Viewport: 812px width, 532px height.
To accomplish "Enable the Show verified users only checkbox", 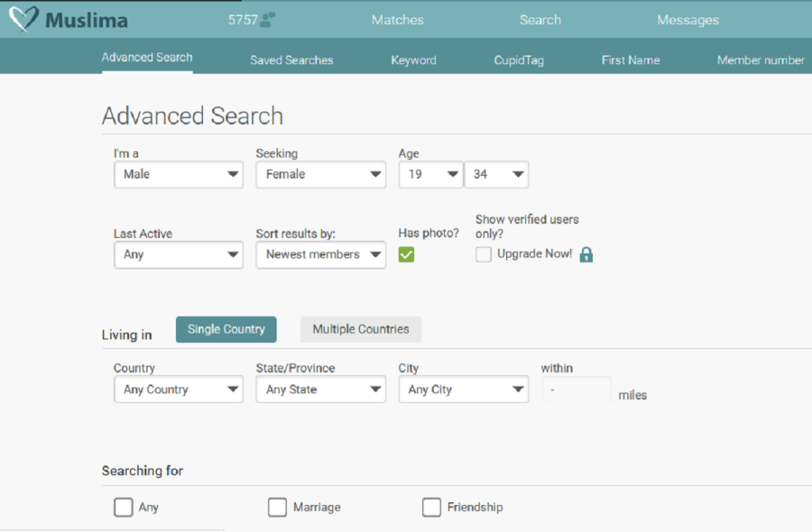I will [x=484, y=255].
